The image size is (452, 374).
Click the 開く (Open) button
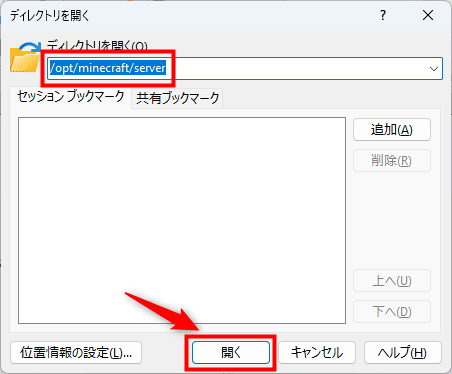(x=231, y=352)
